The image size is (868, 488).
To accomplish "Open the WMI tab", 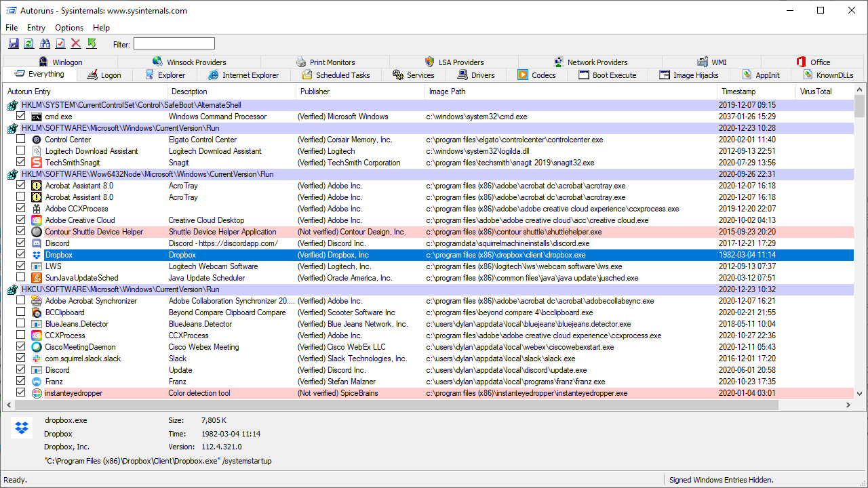I will tap(711, 62).
